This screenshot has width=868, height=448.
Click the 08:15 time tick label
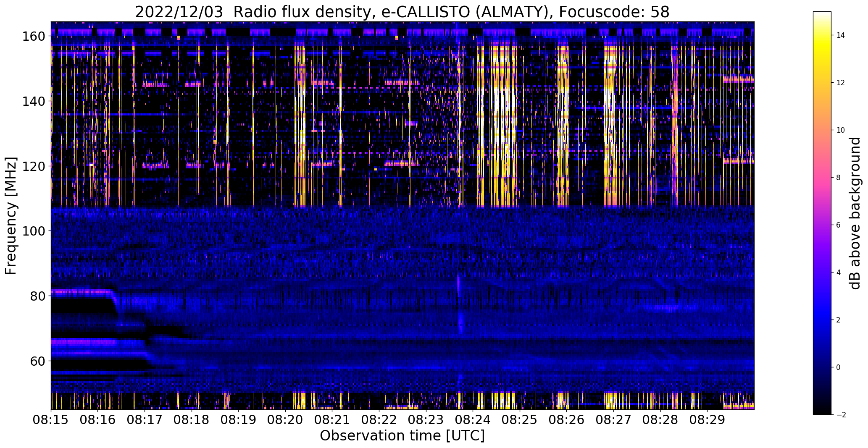[51, 419]
